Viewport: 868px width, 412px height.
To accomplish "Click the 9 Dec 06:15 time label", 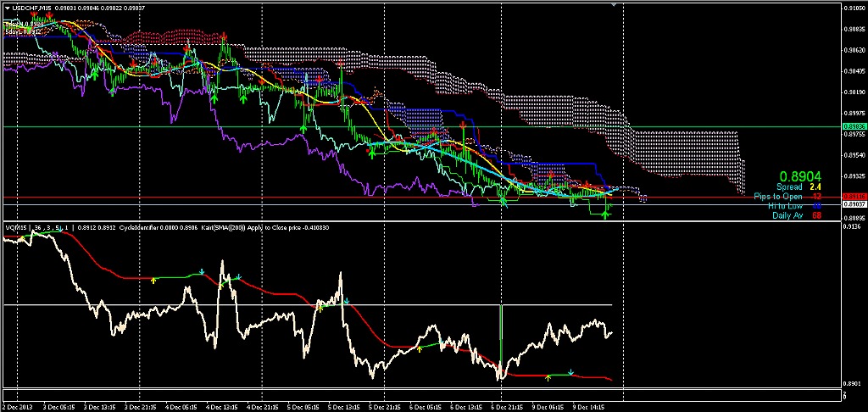I will [548, 407].
